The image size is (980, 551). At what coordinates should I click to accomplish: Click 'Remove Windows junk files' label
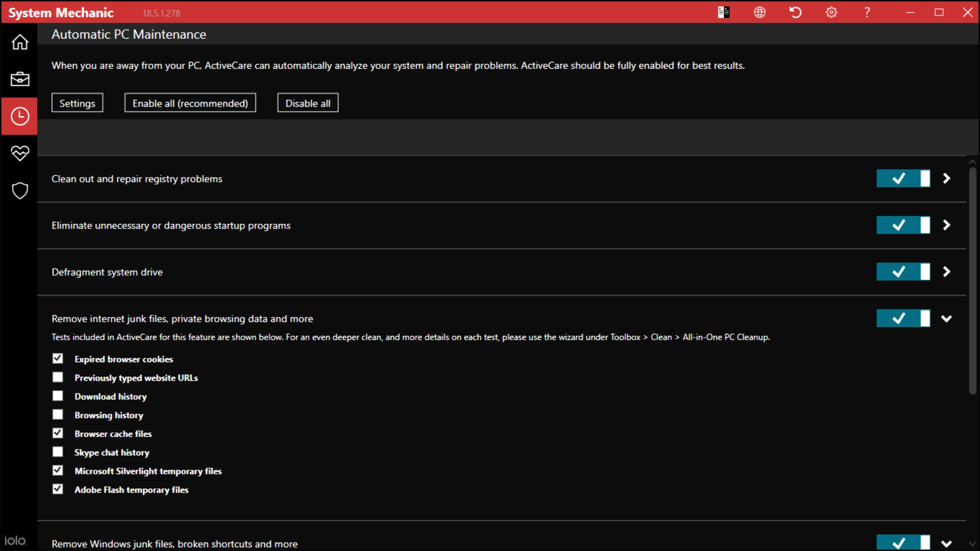coord(174,544)
